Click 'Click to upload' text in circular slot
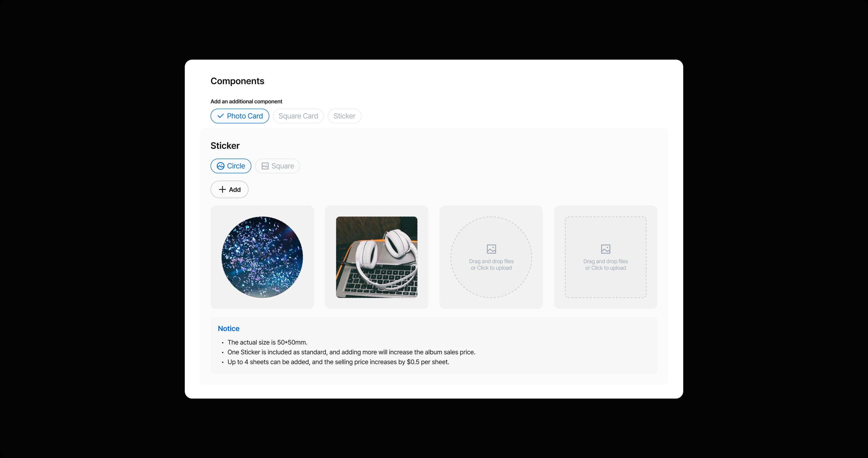Screen dimensions: 868x458 494,268
